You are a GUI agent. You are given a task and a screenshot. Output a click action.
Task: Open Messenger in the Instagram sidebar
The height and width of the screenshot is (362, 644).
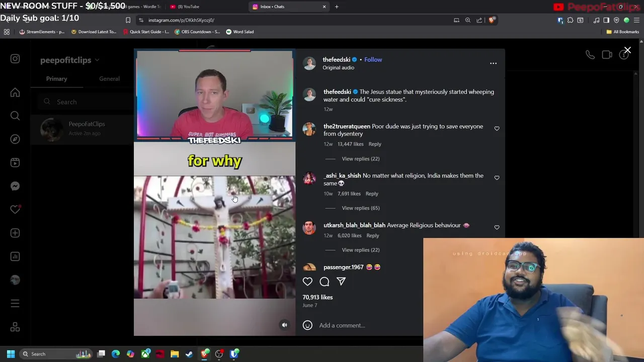15,186
